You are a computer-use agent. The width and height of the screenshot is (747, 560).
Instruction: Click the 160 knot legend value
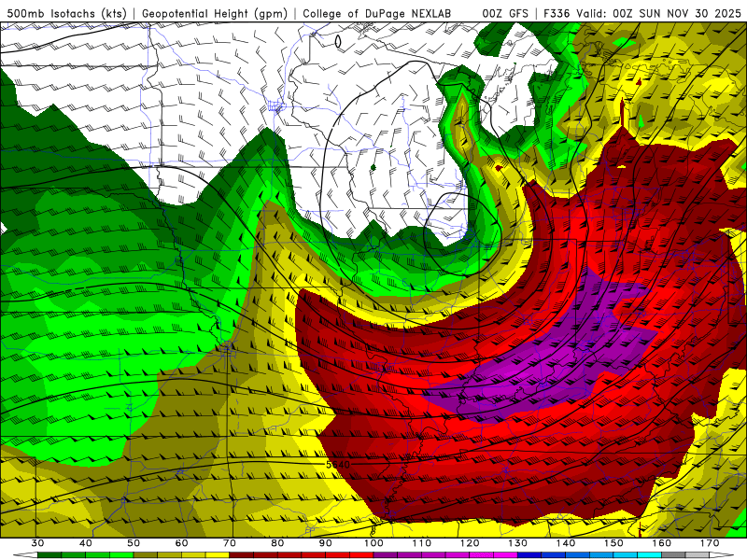coord(662,543)
